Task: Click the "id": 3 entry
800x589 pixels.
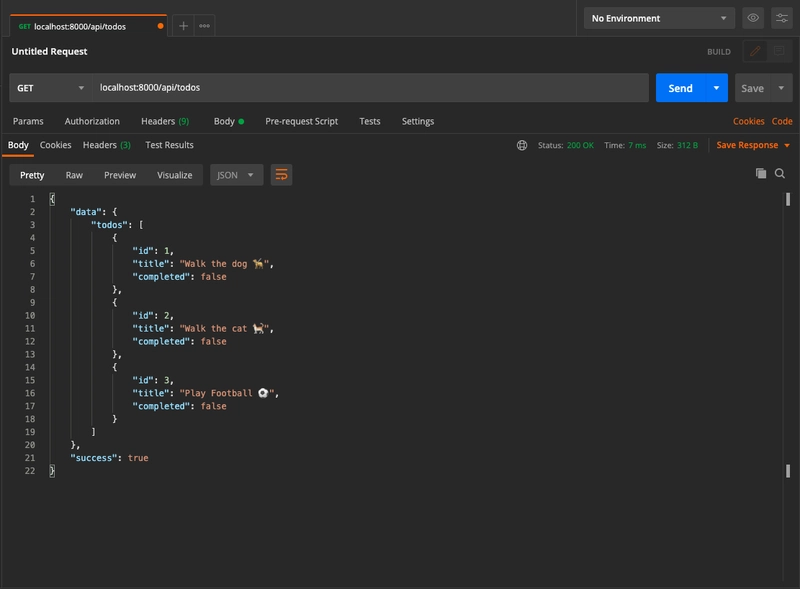Action: [153, 380]
